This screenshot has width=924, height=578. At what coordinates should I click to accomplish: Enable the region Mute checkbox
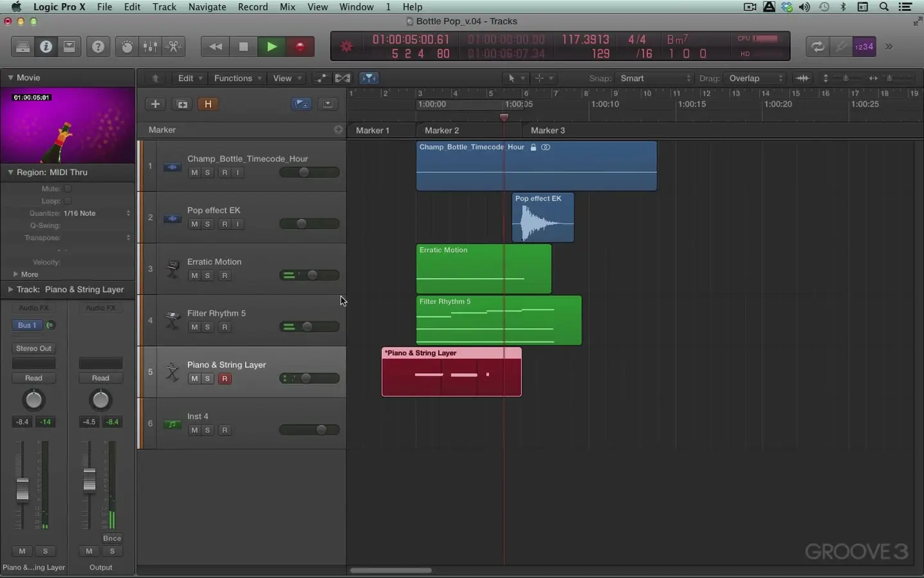[x=67, y=189]
